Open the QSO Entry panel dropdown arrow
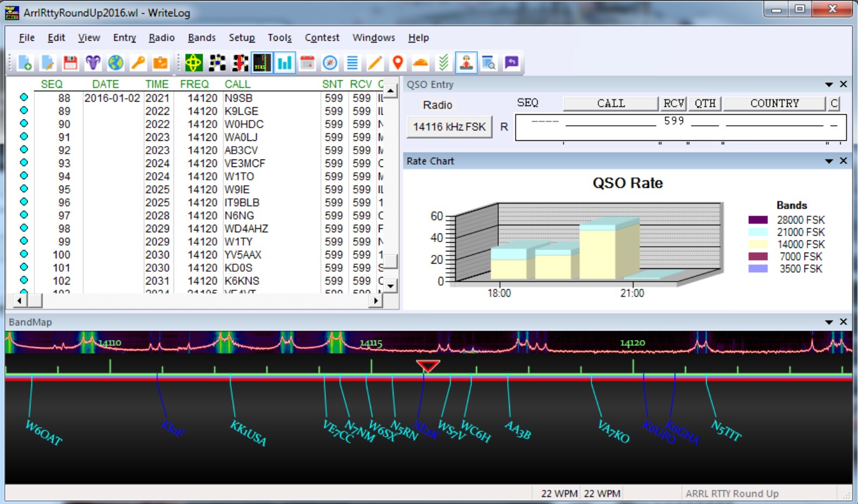This screenshot has width=858, height=504. coord(829,85)
